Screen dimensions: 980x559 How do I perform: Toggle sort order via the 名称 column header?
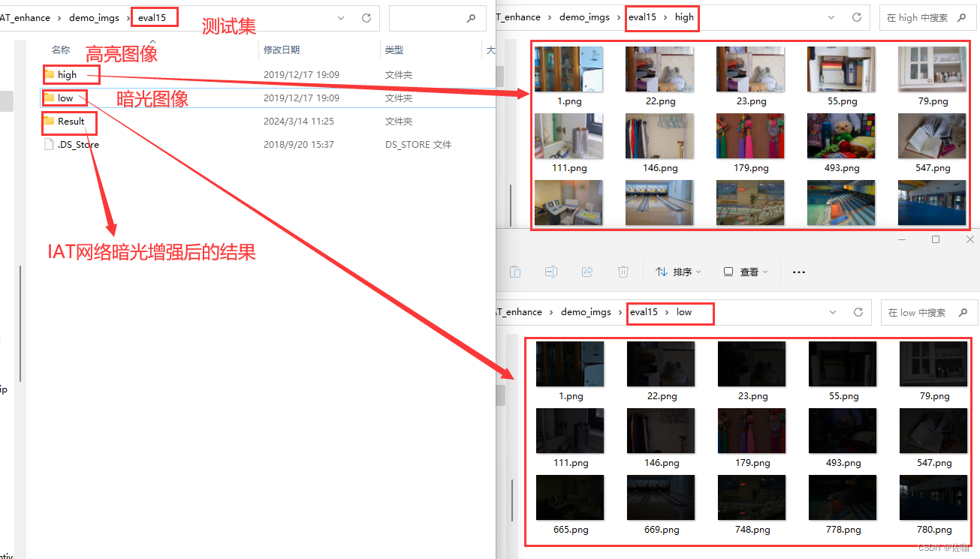pyautogui.click(x=60, y=50)
